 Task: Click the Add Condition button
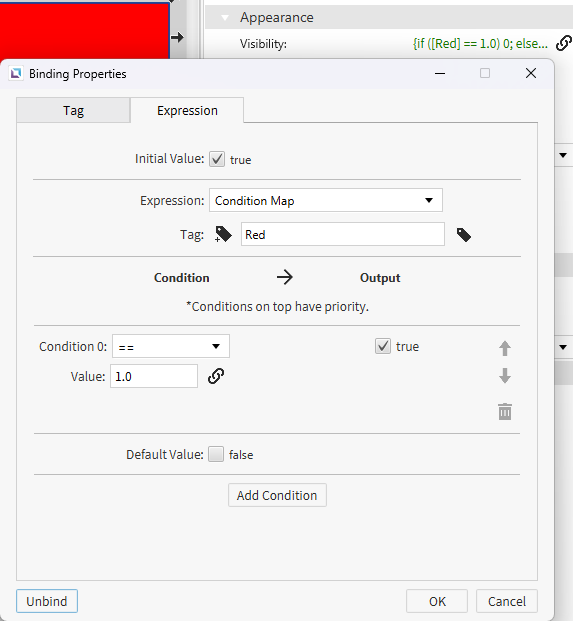[277, 495]
